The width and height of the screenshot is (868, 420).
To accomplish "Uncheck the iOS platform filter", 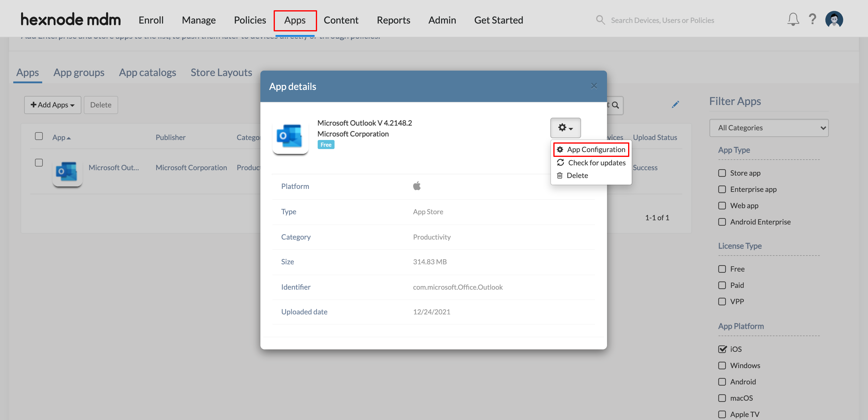I will (x=722, y=349).
